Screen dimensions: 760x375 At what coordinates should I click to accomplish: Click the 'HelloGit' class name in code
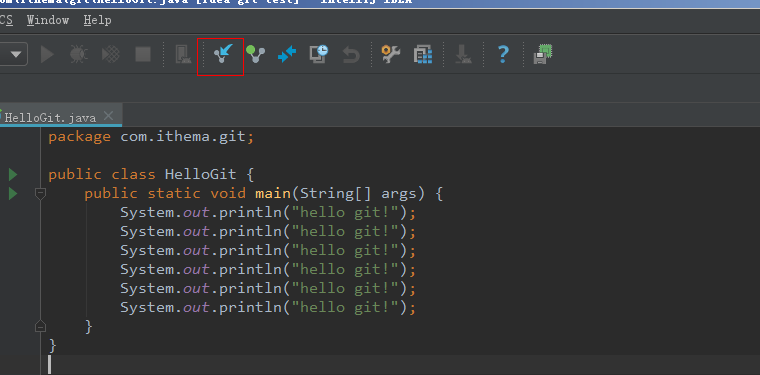click(x=201, y=174)
